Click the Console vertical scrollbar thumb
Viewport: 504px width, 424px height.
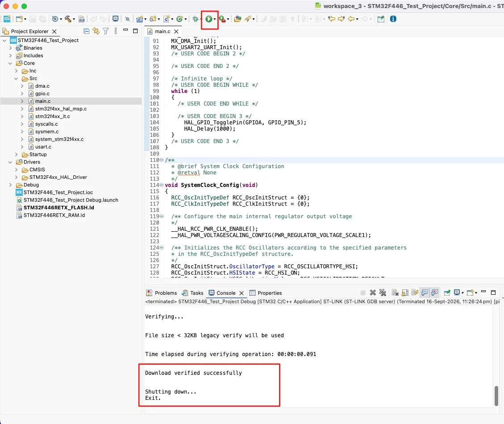pos(496,396)
